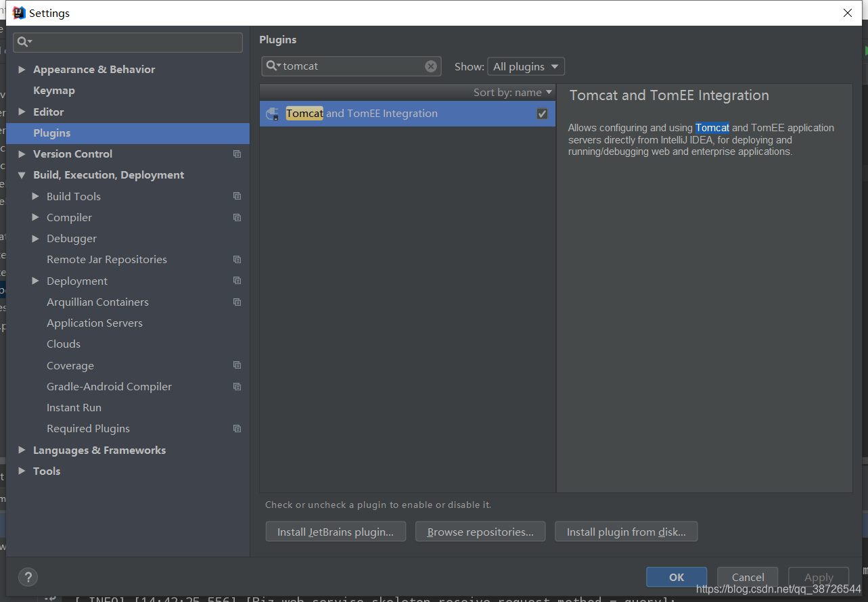Expand Appearance & Behavior section
Viewport: 868px width, 602px height.
(22, 70)
